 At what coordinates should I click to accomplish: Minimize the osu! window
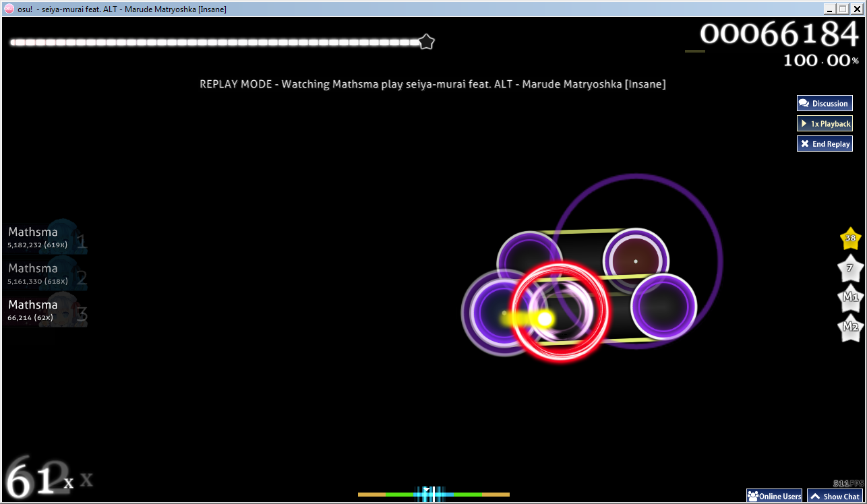tap(829, 9)
